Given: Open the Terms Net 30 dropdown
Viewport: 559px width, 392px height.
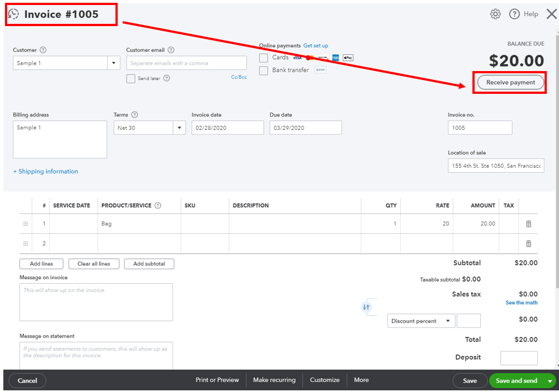Looking at the screenshot, I should (179, 128).
